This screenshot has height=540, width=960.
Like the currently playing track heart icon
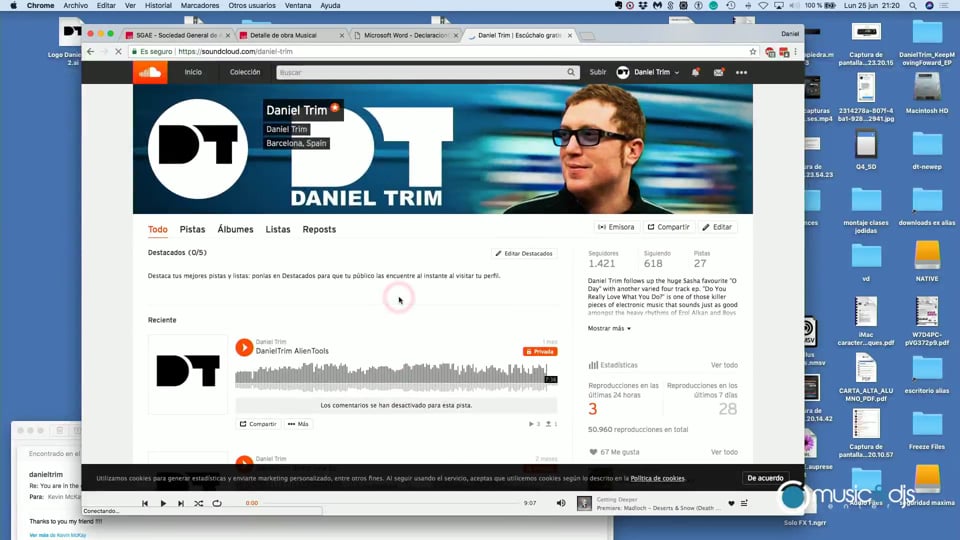point(731,503)
